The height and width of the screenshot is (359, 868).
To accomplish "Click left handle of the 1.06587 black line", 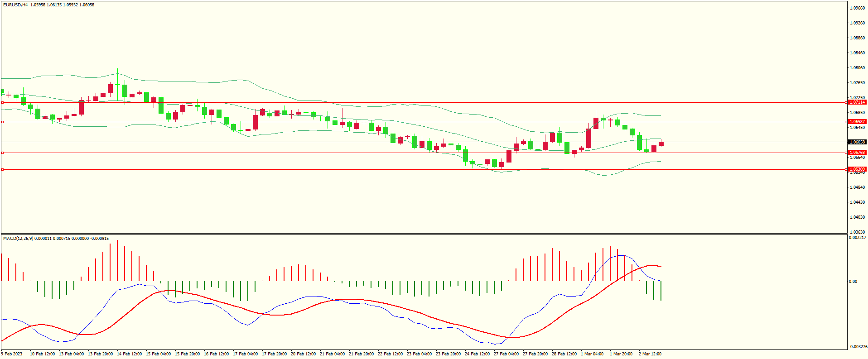I will point(2,122).
